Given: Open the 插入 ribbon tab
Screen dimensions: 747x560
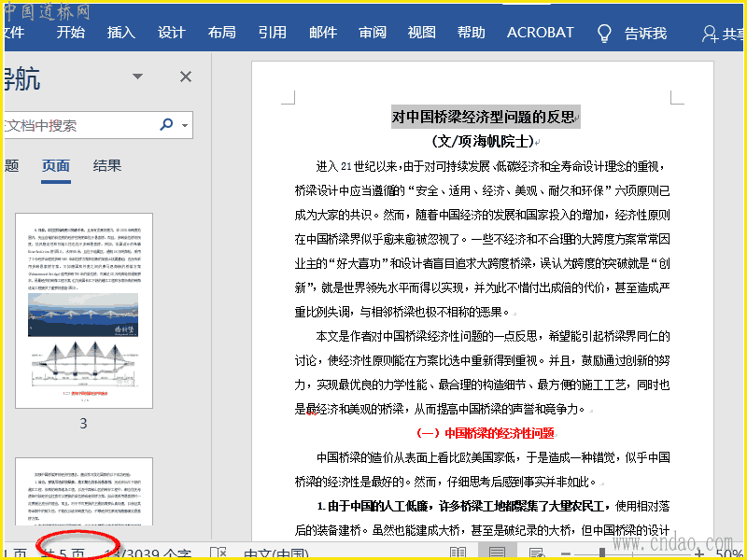Looking at the screenshot, I should click(121, 33).
